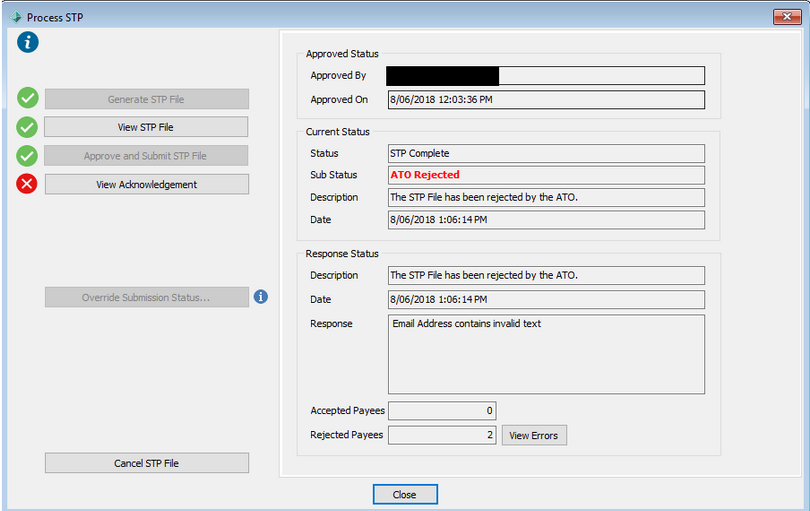This screenshot has height=511, width=810.
Task: Select the Rejected Payees count field
Action: coord(441,435)
